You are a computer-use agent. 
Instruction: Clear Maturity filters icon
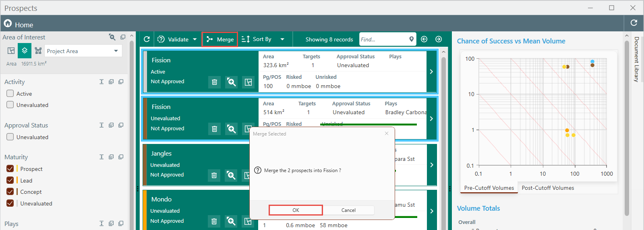coord(121,157)
